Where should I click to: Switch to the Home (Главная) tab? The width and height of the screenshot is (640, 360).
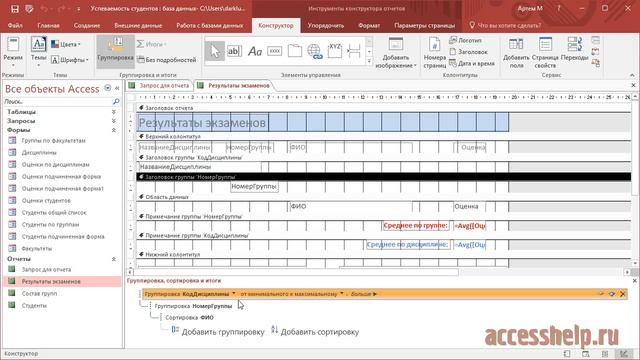pyautogui.click(x=48, y=25)
